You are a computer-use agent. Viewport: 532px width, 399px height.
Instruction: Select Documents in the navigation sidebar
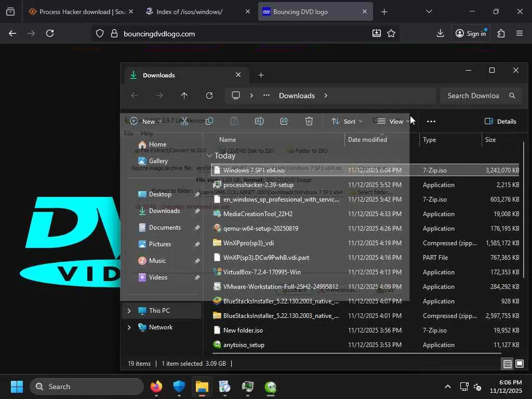(165, 228)
